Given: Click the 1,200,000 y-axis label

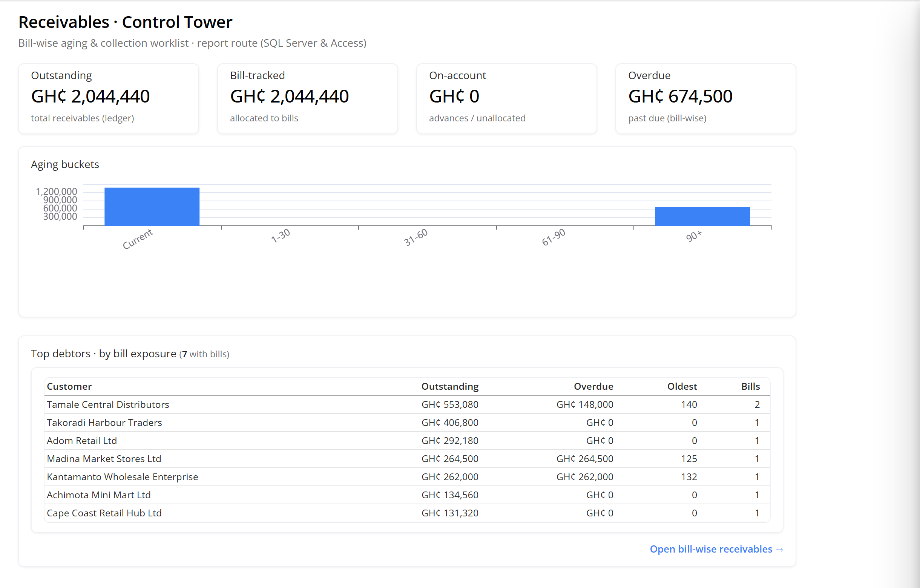Looking at the screenshot, I should [x=57, y=191].
